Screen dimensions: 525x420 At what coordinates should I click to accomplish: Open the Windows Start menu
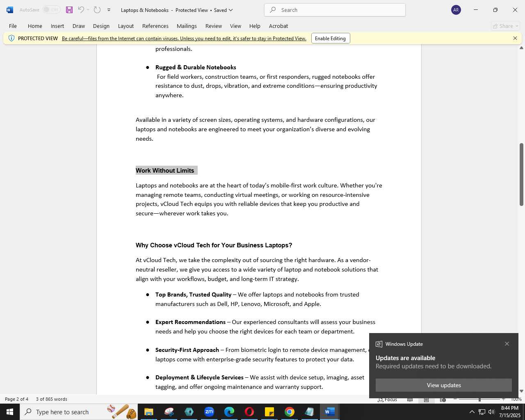pos(10,412)
